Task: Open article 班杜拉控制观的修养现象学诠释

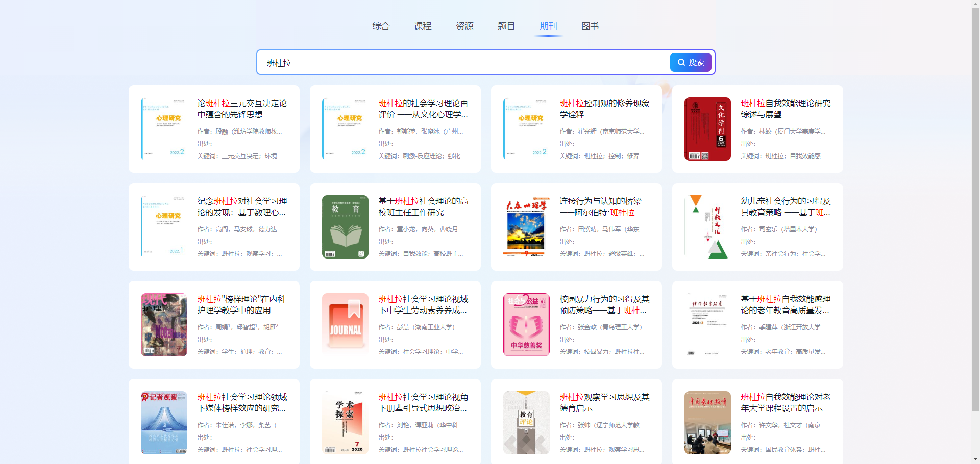Action: pos(604,109)
